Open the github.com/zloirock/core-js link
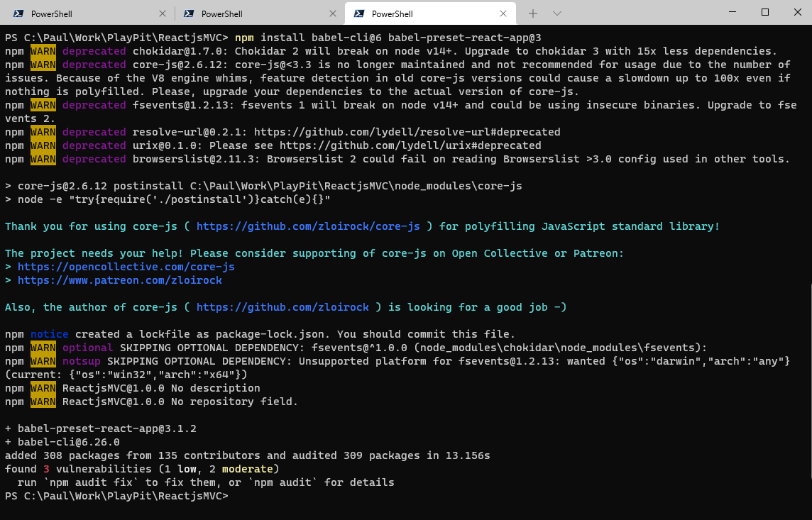Image resolution: width=812 pixels, height=520 pixels. 308,226
